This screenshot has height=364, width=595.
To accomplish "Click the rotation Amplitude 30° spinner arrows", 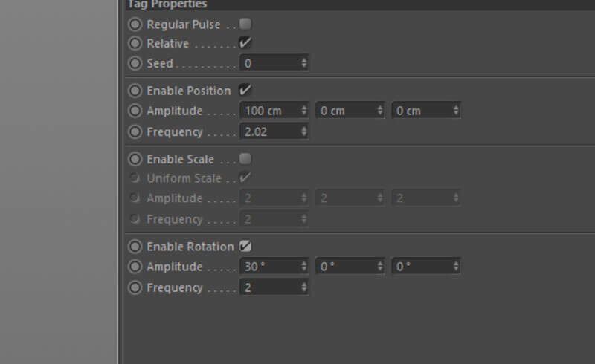I will tap(303, 267).
